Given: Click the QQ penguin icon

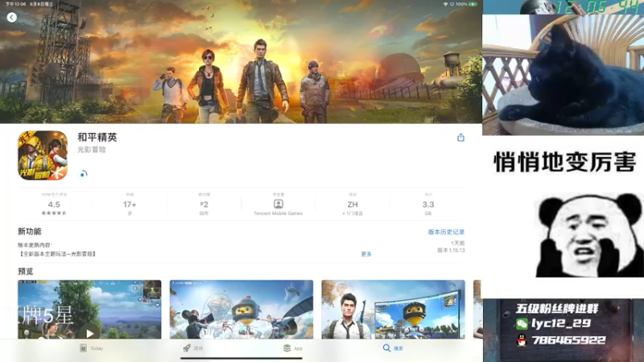Looking at the screenshot, I should coord(522,340).
